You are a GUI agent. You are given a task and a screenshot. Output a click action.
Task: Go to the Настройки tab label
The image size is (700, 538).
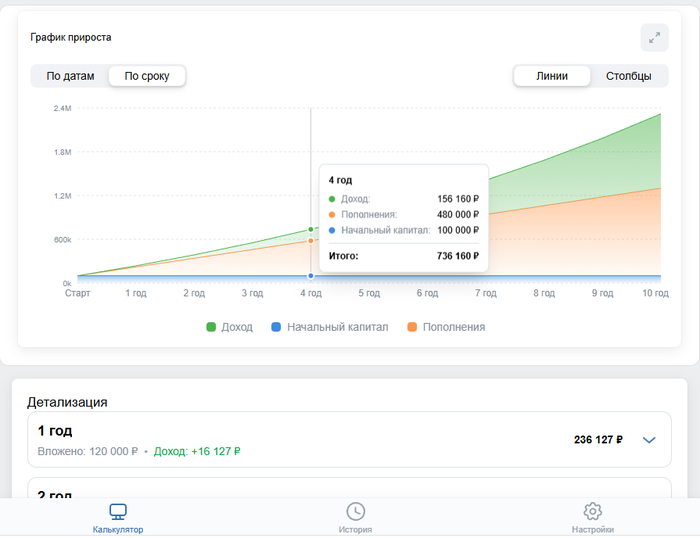click(x=592, y=529)
